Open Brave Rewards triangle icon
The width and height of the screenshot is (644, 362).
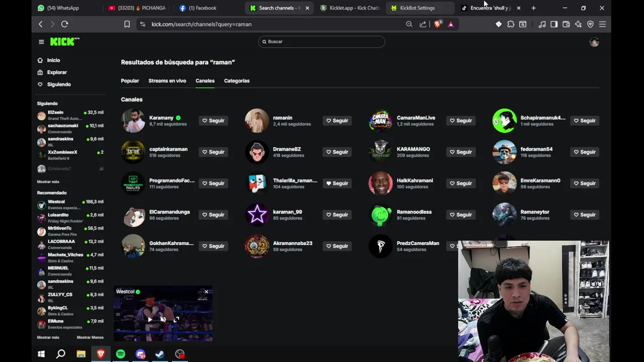[451, 24]
